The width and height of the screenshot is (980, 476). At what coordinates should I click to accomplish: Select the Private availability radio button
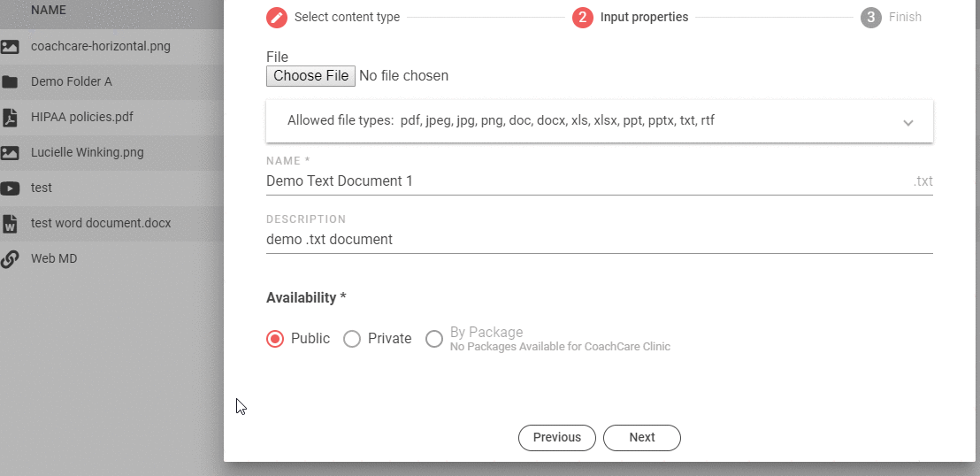tap(352, 339)
